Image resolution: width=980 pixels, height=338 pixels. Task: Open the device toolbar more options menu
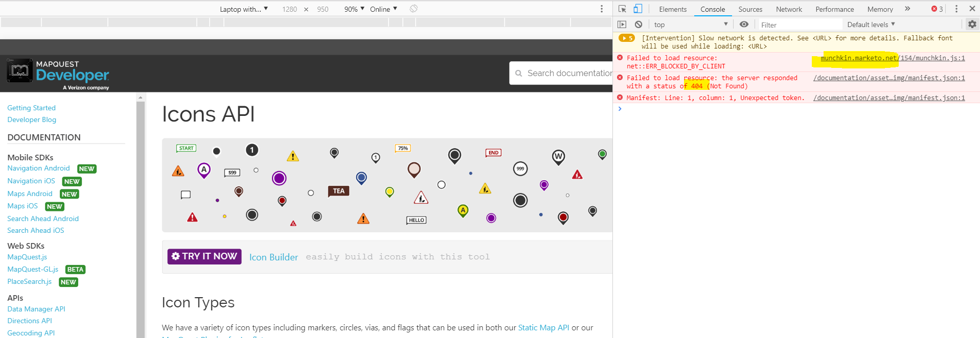tap(601, 9)
